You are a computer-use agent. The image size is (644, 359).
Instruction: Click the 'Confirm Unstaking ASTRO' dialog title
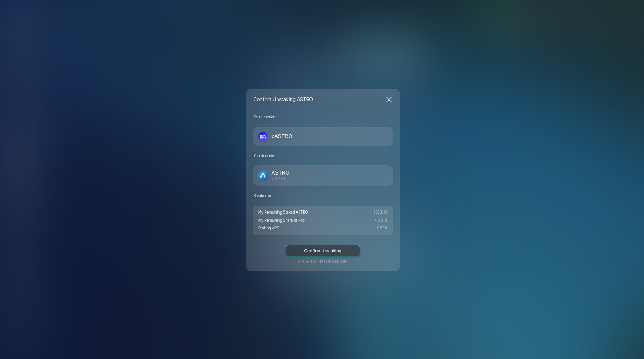pos(283,99)
